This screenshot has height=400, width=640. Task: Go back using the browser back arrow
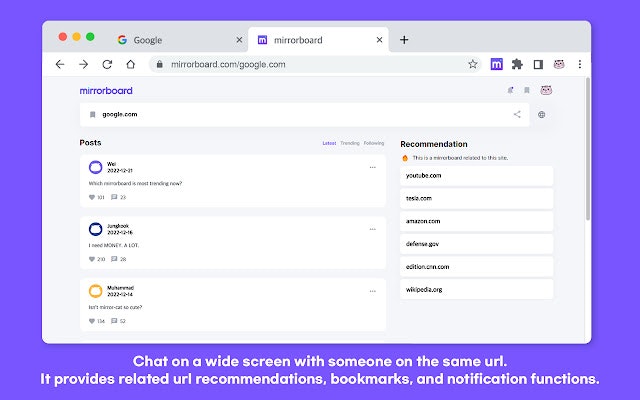60,64
